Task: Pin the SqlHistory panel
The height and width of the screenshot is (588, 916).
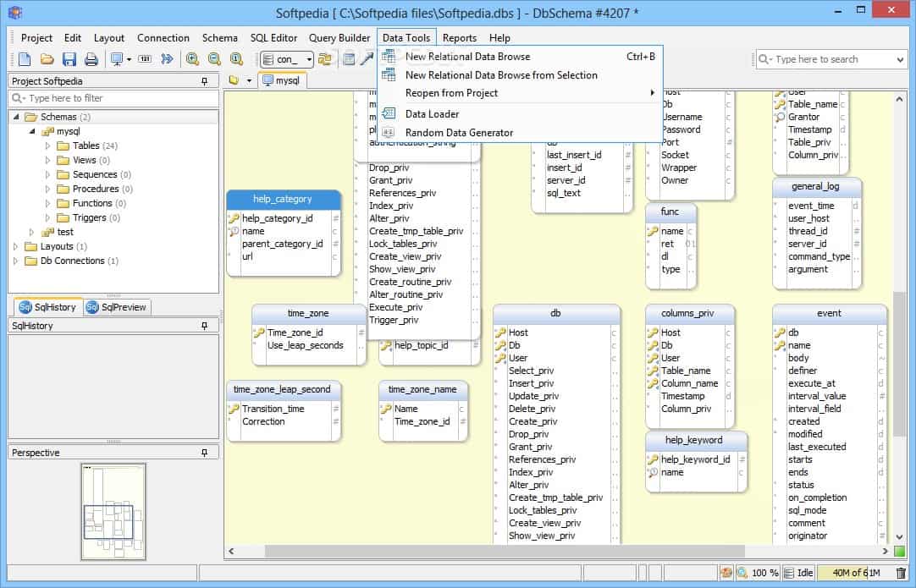Action: (x=205, y=326)
